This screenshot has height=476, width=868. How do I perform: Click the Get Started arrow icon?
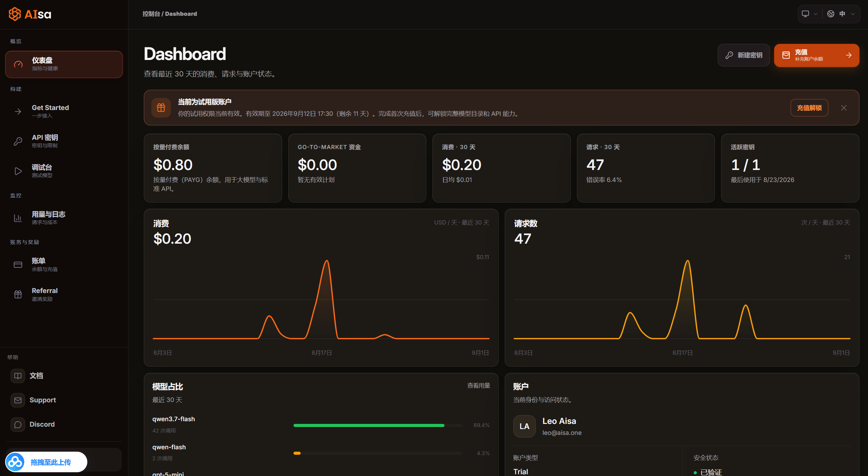pos(18,111)
